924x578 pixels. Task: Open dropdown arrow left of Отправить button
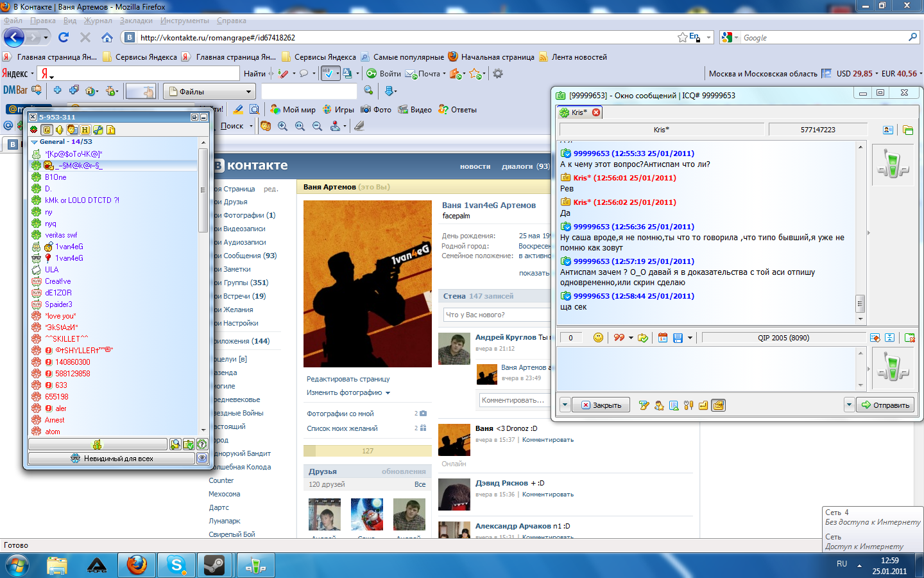coord(849,405)
